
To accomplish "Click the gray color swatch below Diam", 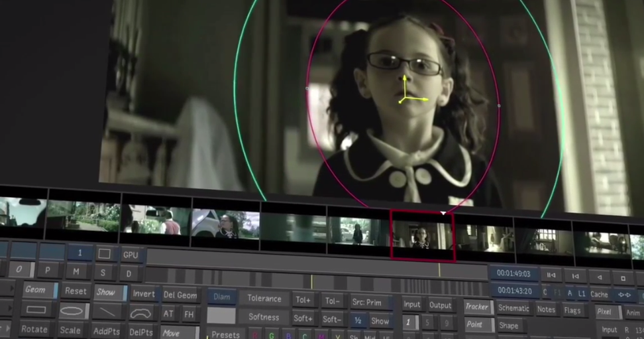I will 221,316.
